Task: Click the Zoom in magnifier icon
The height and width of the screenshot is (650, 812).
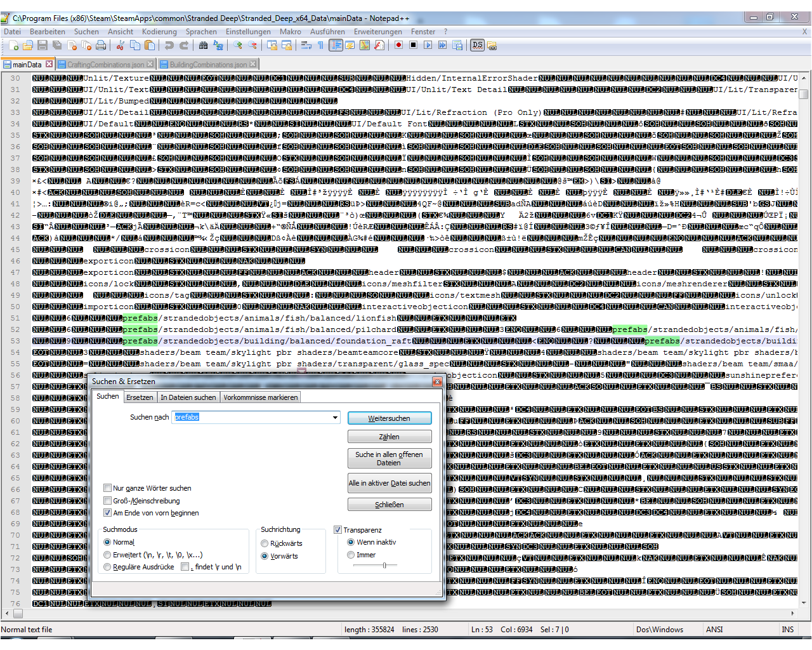Action: click(x=238, y=45)
